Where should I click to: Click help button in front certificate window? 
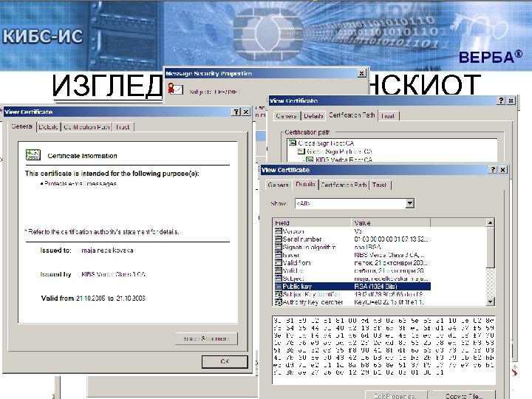(494, 170)
